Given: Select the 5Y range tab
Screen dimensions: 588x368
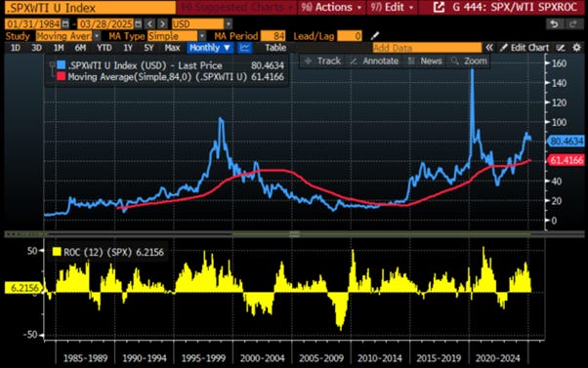Looking at the screenshot, I should tap(148, 48).
